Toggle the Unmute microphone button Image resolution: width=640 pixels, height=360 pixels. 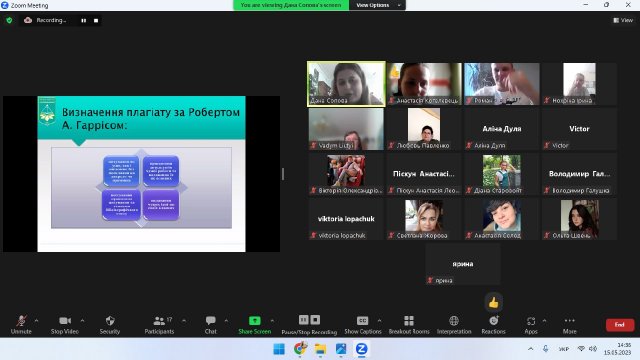coord(21,325)
